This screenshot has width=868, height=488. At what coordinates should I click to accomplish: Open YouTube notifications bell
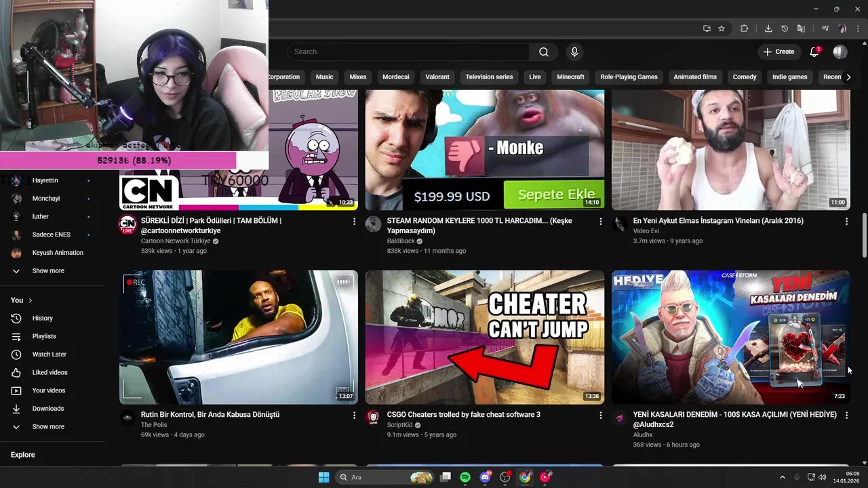[x=815, y=52]
